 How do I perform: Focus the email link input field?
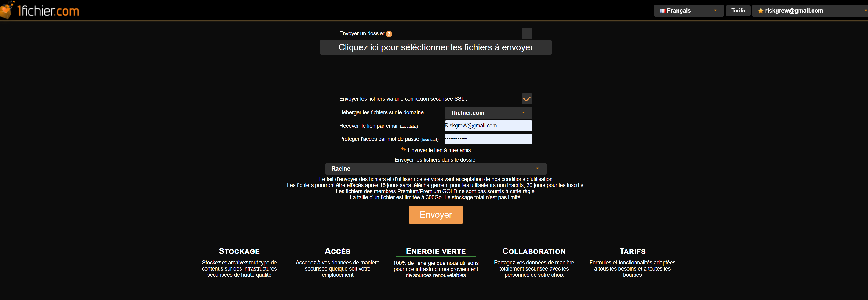coord(488,126)
